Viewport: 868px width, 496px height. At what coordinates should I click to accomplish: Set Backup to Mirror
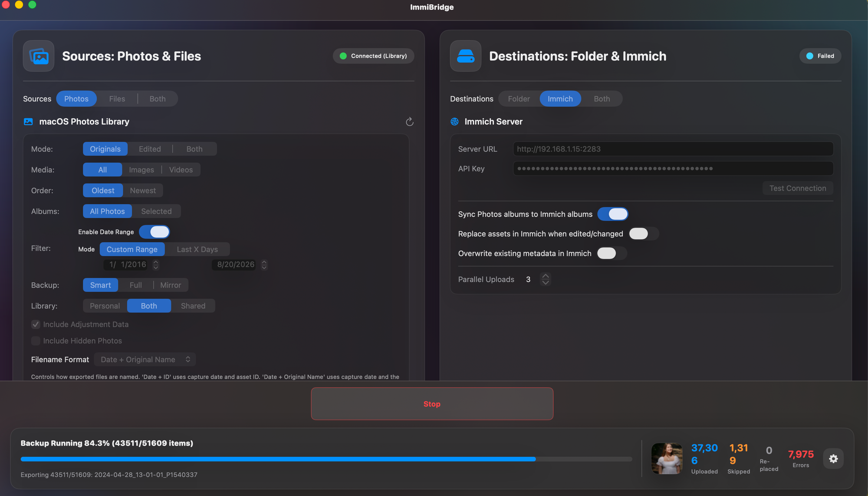[171, 285]
